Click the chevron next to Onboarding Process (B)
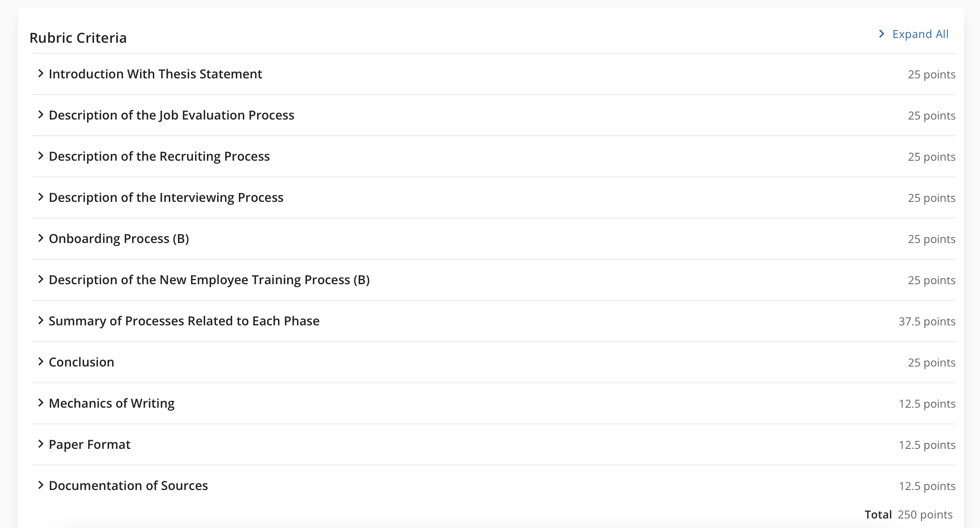The image size is (980, 528). 41,238
